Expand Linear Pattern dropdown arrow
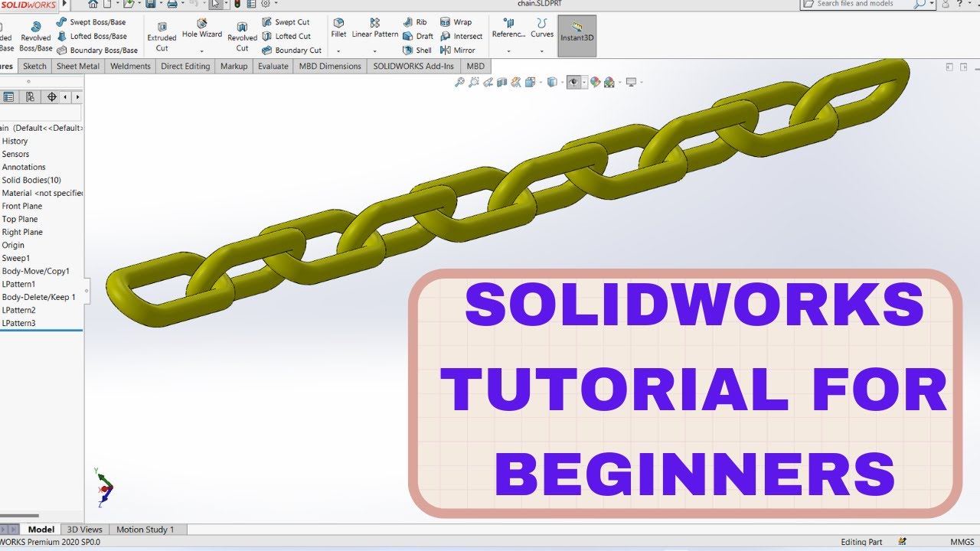The height and width of the screenshot is (551, 980). tap(375, 51)
